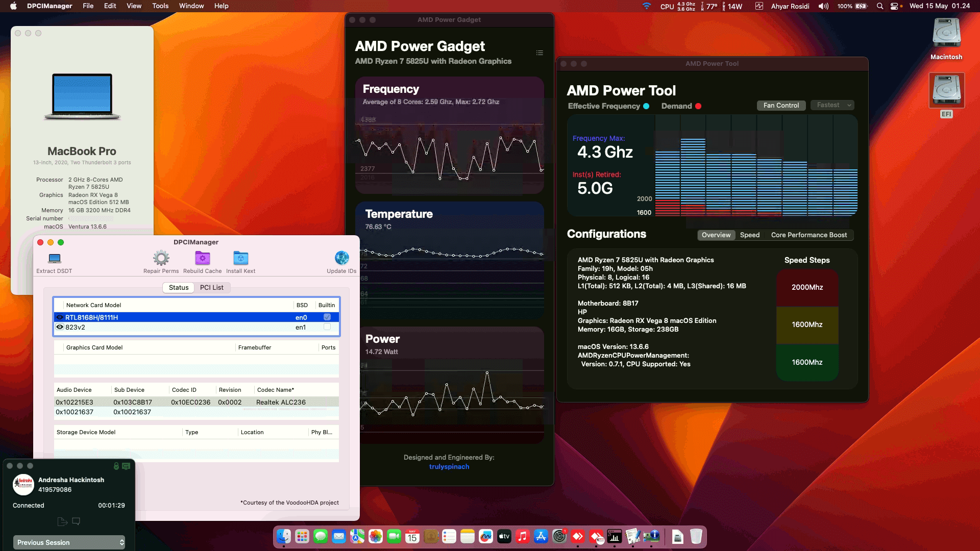Click the Rebuild Cache folder icon

coord(202,259)
